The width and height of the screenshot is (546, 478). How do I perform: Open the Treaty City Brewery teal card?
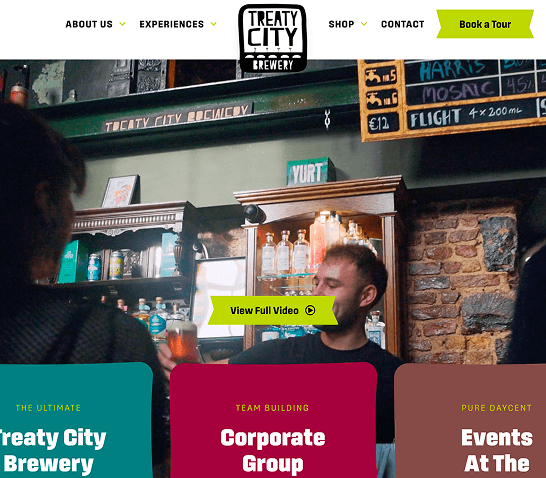[76, 420]
